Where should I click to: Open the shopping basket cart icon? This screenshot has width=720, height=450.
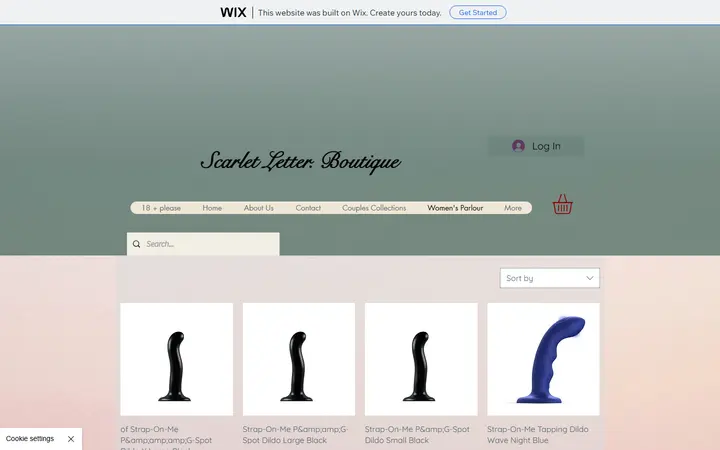[x=562, y=204]
